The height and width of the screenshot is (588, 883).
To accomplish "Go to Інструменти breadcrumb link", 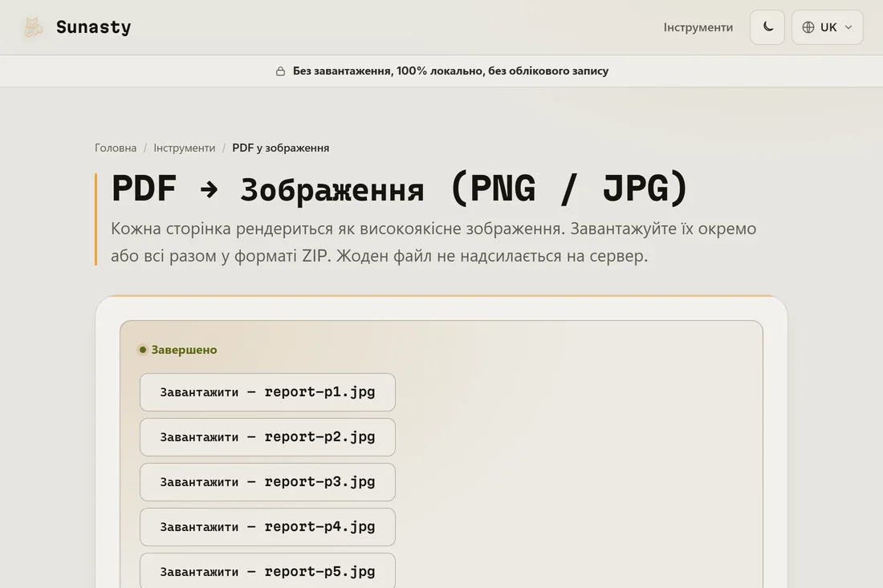I will 184,148.
